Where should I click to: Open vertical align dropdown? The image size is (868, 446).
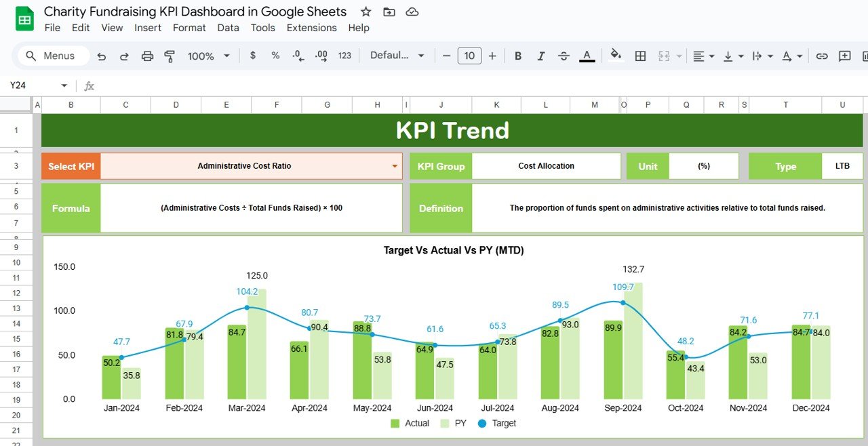(733, 56)
